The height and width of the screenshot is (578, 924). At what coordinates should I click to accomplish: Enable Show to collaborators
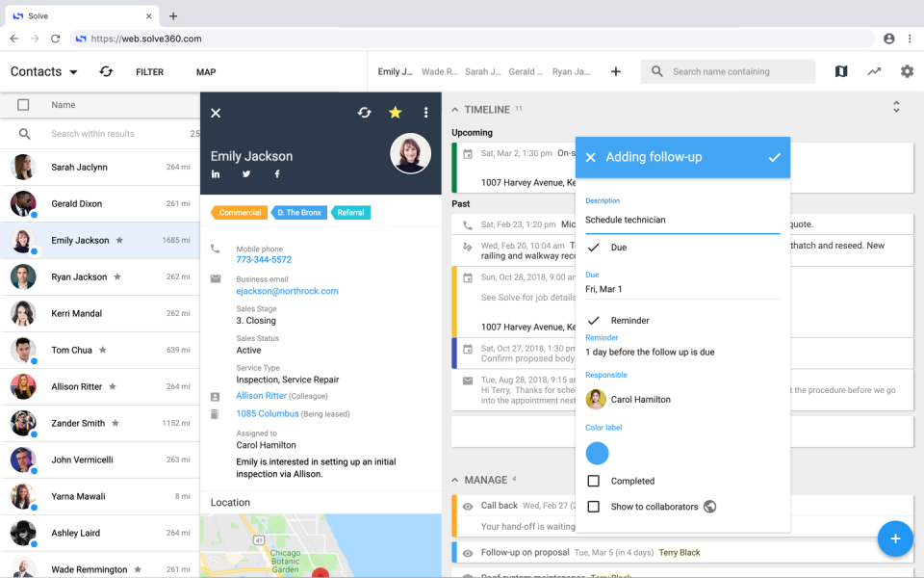point(595,506)
